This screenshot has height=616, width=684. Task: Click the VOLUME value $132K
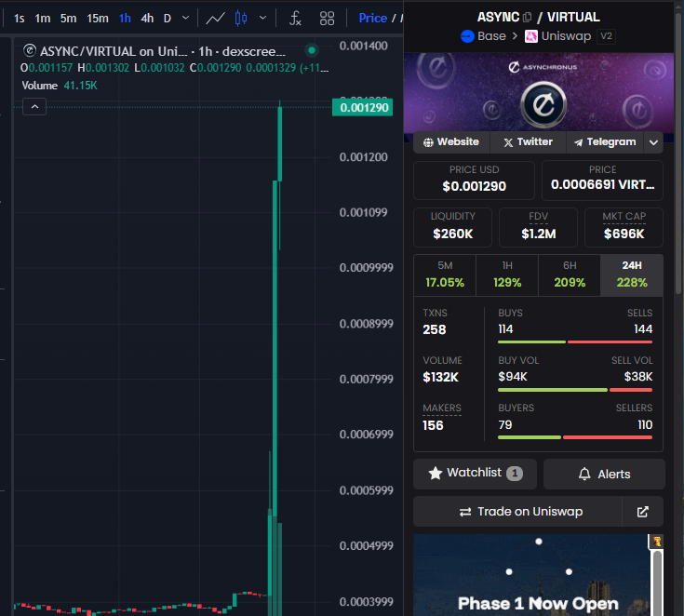click(x=440, y=377)
